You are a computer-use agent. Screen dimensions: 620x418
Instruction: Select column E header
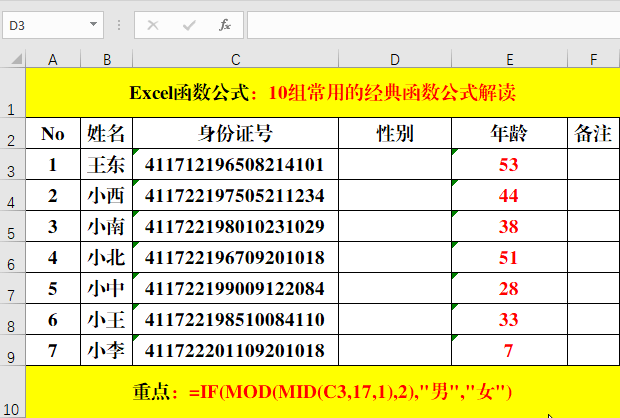510,59
